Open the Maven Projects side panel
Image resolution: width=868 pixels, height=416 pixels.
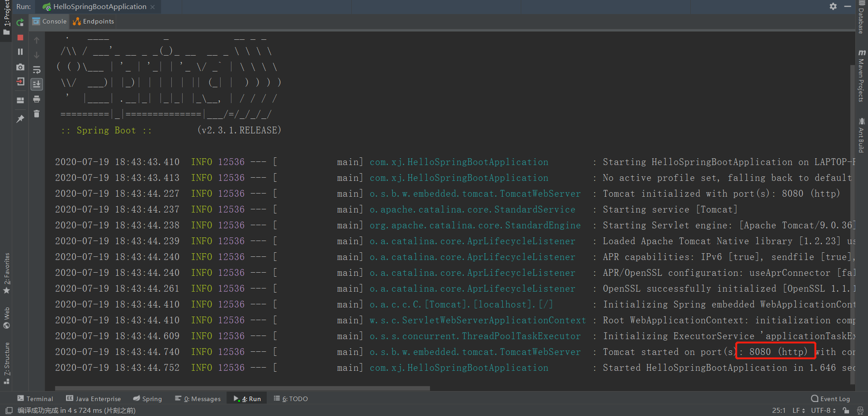coord(861,77)
